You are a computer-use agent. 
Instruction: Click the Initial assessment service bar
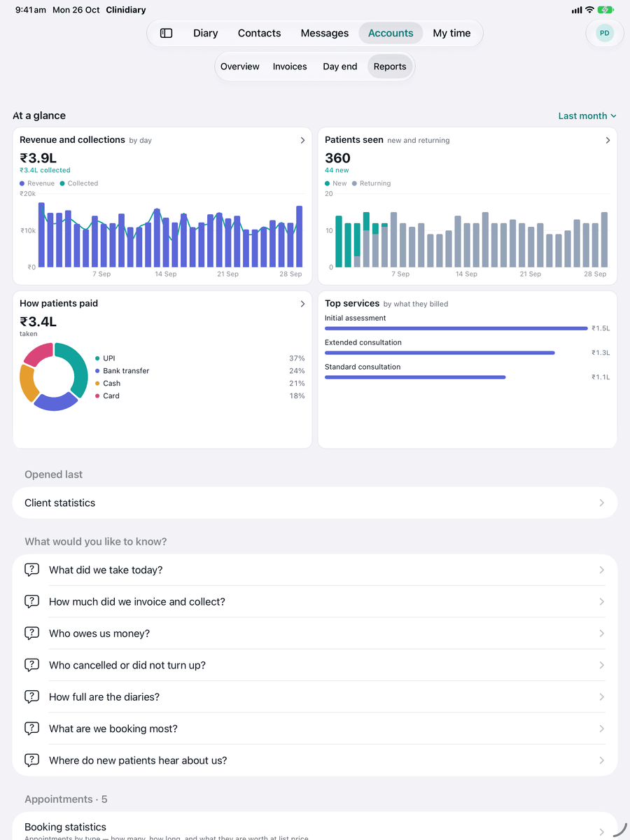(456, 328)
